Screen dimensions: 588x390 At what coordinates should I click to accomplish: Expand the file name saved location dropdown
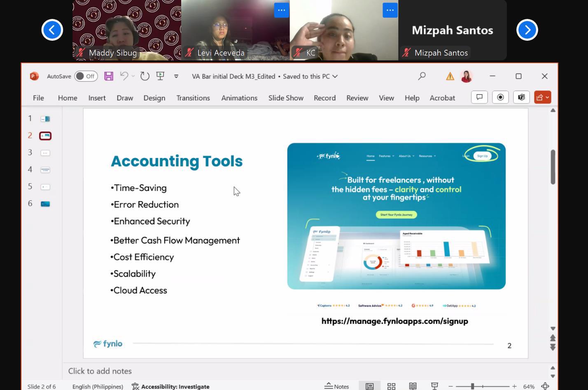coord(335,76)
